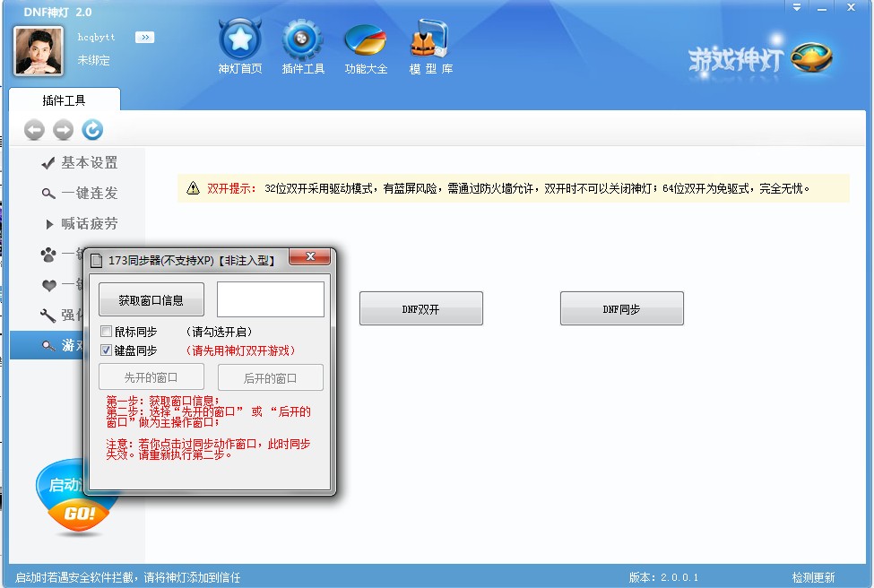
Task: Click the hcqbytt username text
Action: point(96,38)
